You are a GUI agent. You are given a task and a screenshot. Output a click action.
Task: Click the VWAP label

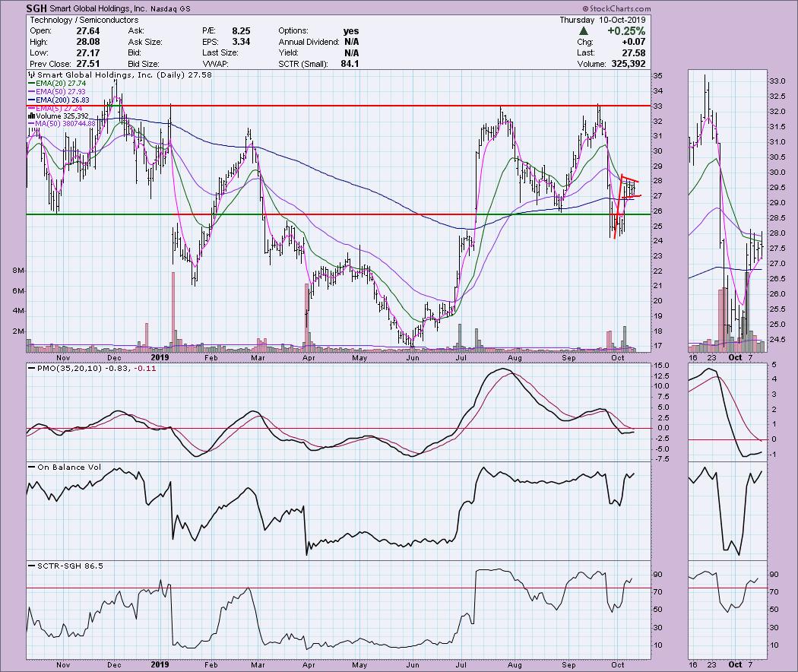pos(215,64)
